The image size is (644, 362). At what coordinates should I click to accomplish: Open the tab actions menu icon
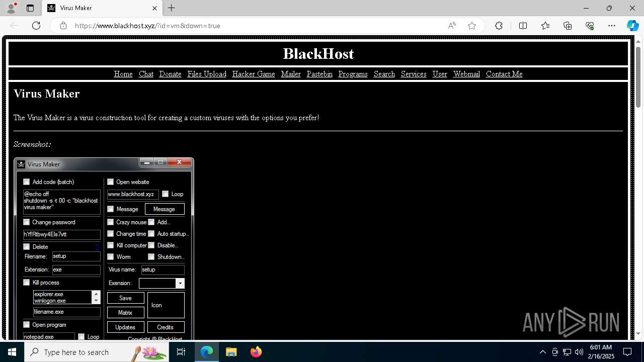pos(30,8)
